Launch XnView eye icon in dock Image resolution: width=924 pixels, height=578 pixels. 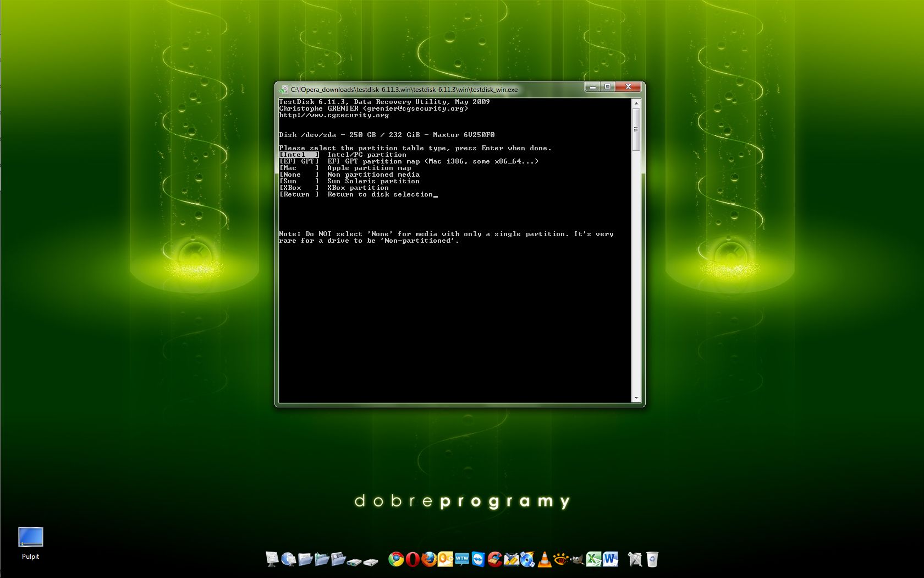click(560, 559)
